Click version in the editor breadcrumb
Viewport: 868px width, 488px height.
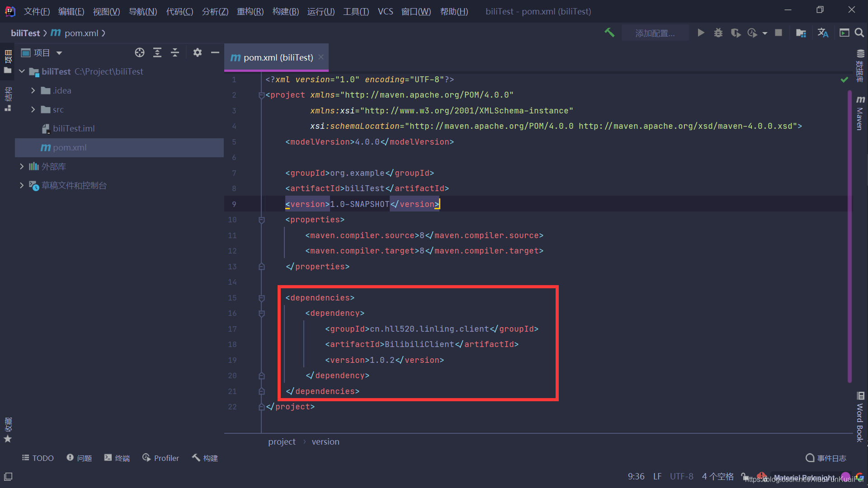[x=325, y=441]
